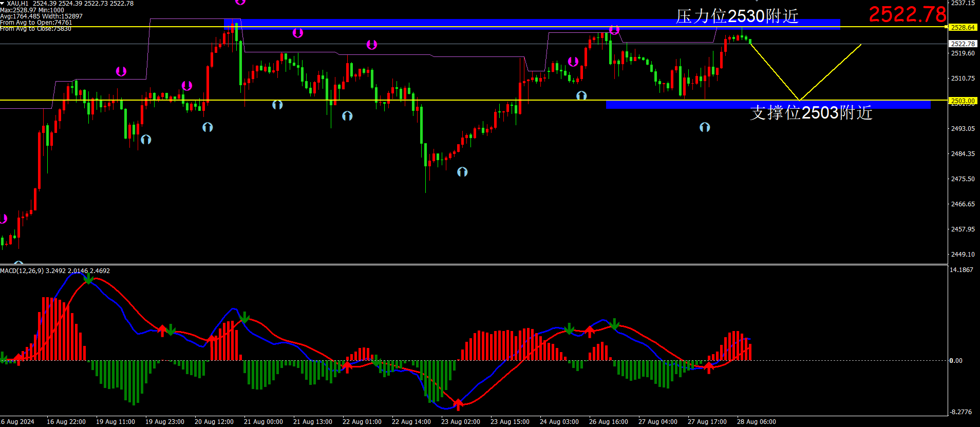Click blue up-arrow just above 支撑位2503附近 text

point(705,127)
